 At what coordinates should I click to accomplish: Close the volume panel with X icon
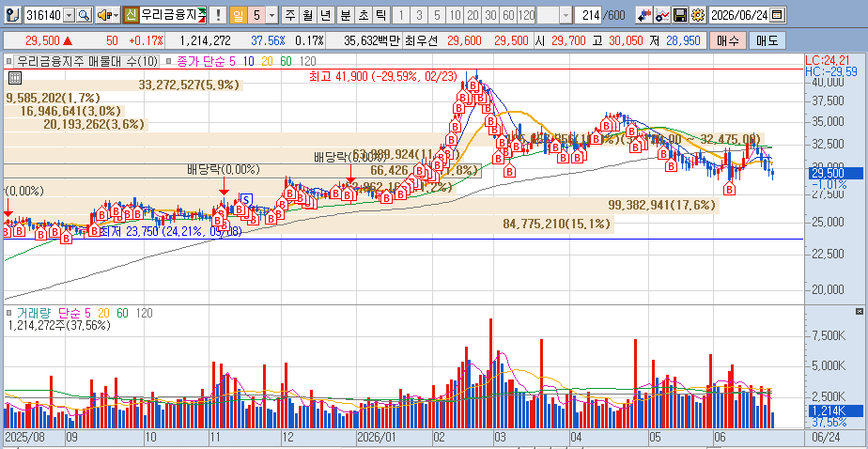[x=860, y=311]
